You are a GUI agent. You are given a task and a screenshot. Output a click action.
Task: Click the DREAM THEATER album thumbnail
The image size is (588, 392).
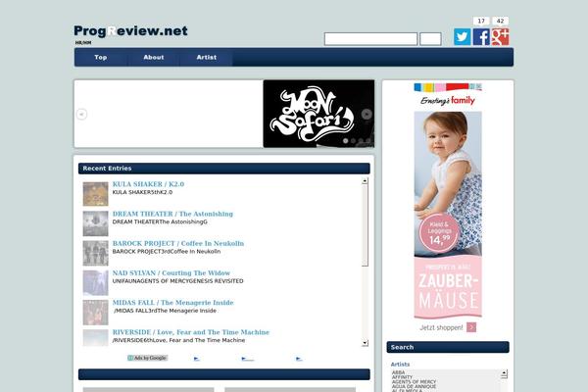(x=96, y=223)
